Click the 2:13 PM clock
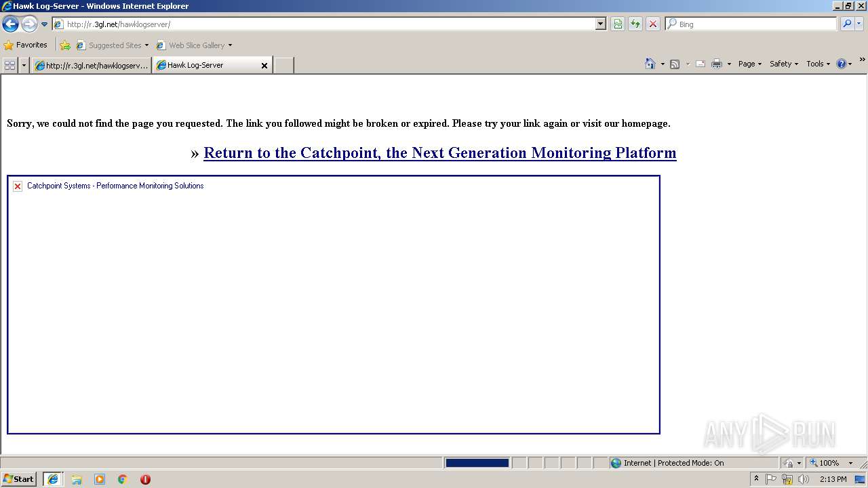Viewport: 868px width, 488px height. (833, 479)
